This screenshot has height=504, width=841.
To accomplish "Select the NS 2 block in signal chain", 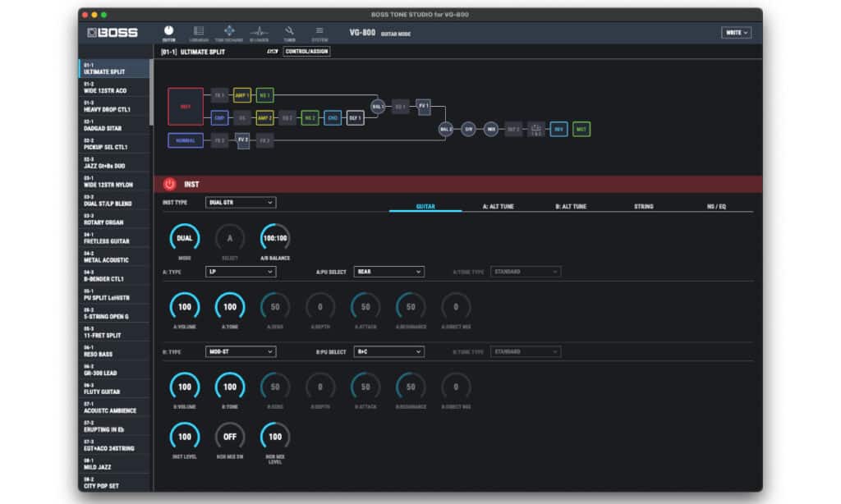I will pos(310,118).
